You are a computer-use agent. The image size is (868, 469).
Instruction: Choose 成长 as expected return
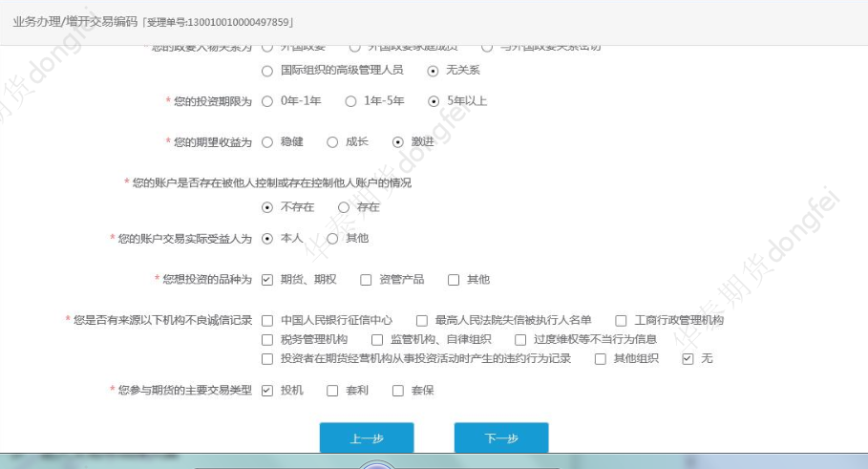(332, 141)
